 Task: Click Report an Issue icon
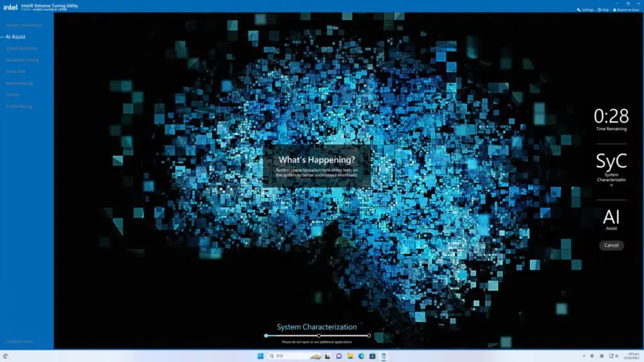point(614,10)
